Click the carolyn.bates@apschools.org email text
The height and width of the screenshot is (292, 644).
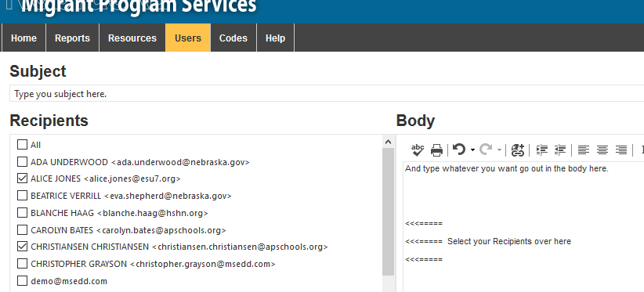click(161, 230)
